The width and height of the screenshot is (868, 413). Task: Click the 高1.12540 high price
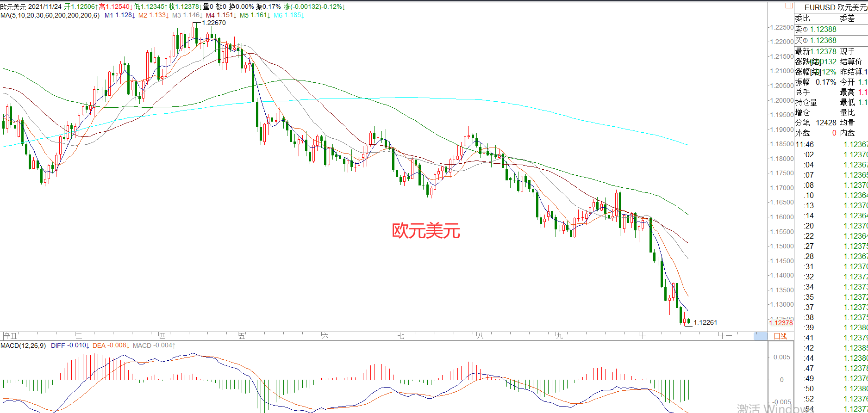click(116, 7)
